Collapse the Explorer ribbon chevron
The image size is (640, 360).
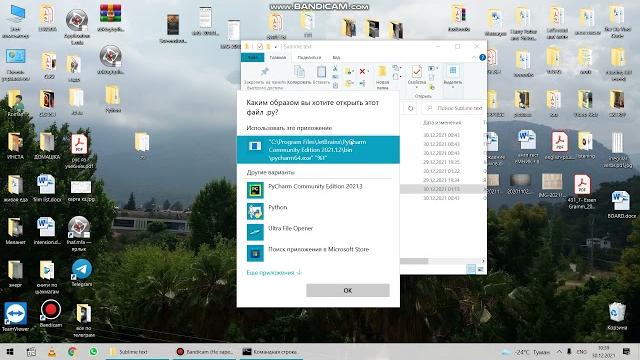[x=473, y=58]
